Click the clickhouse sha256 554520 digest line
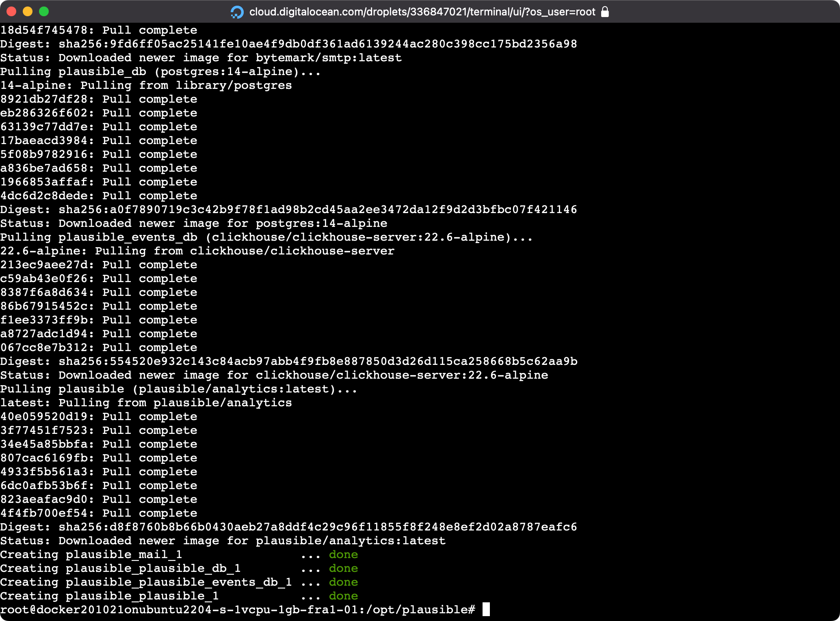The height and width of the screenshot is (621, 840). (288, 361)
